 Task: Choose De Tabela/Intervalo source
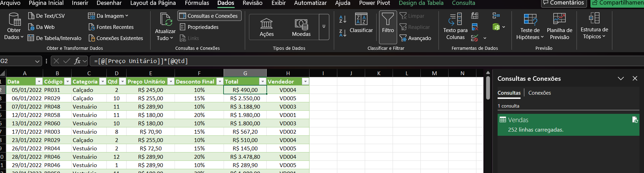[x=54, y=38]
